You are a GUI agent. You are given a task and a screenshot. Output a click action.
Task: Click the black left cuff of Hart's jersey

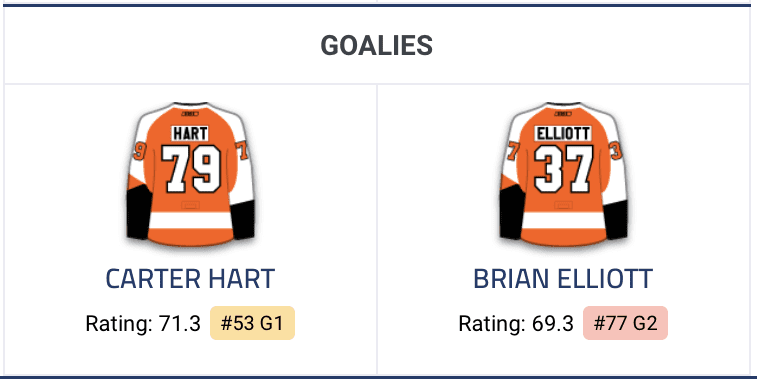pyautogui.click(x=138, y=214)
